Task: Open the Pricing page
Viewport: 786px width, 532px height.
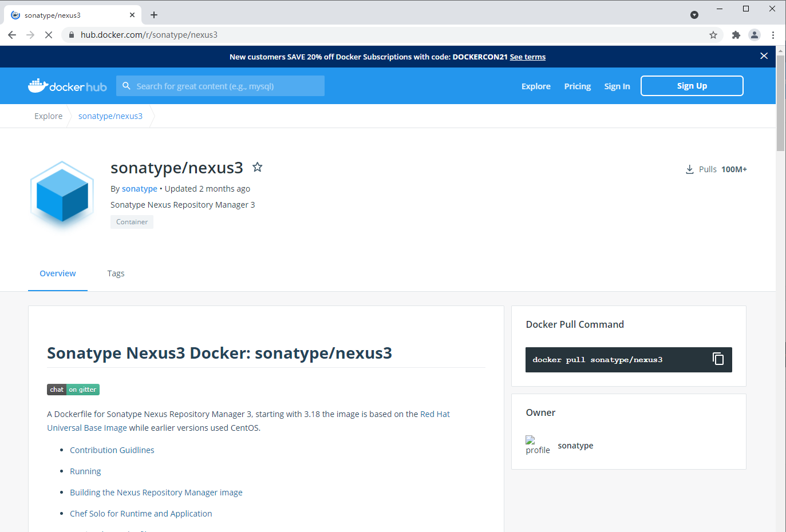Action: [x=577, y=86]
